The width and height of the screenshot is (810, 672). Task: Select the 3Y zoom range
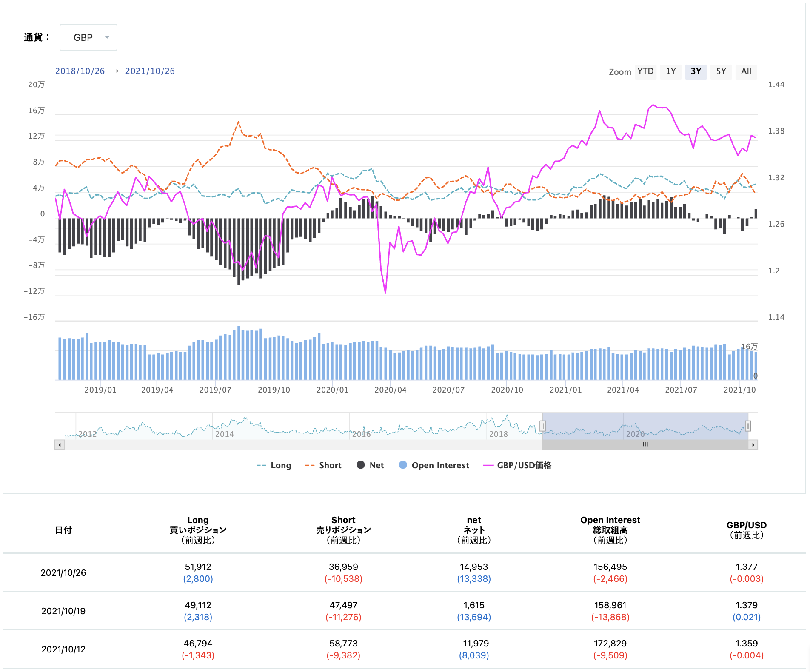coord(696,71)
